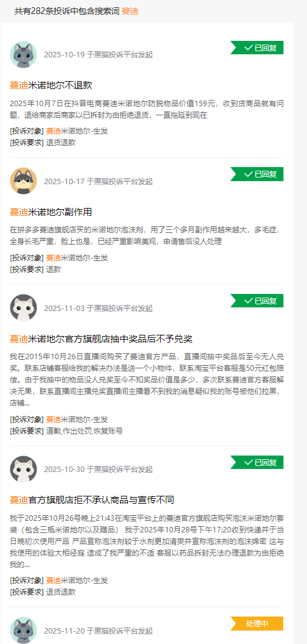Image resolution: width=307 pixels, height=644 pixels.
Task: Click the gray cat avatar dated 2025-11-20
Action: pyautogui.click(x=23, y=630)
